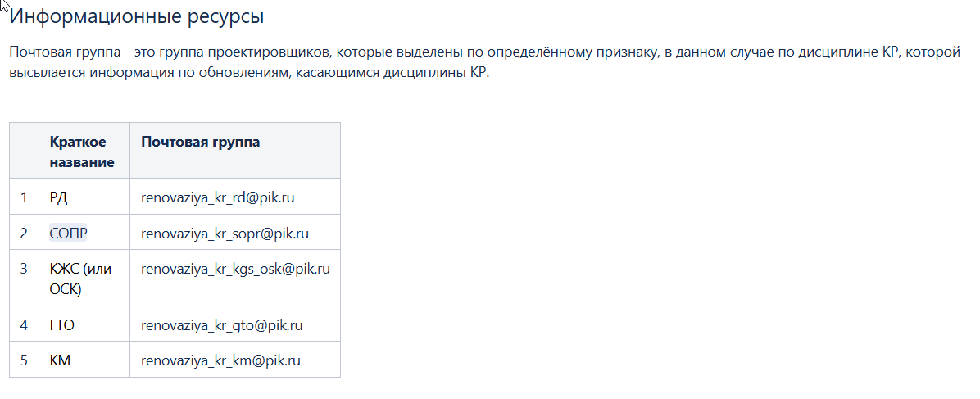Click the РД cell in the table
Screen dimensions: 980x399
84,197
